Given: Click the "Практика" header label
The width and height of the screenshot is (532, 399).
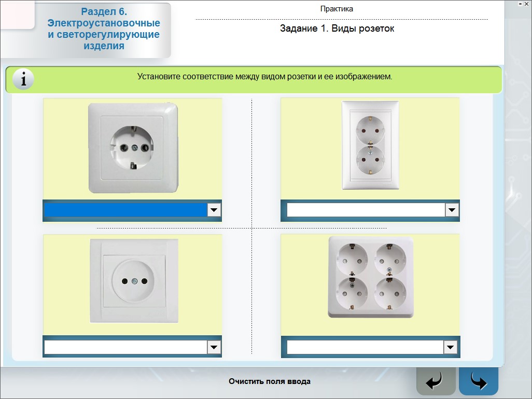Looking at the screenshot, I should coord(337,9).
